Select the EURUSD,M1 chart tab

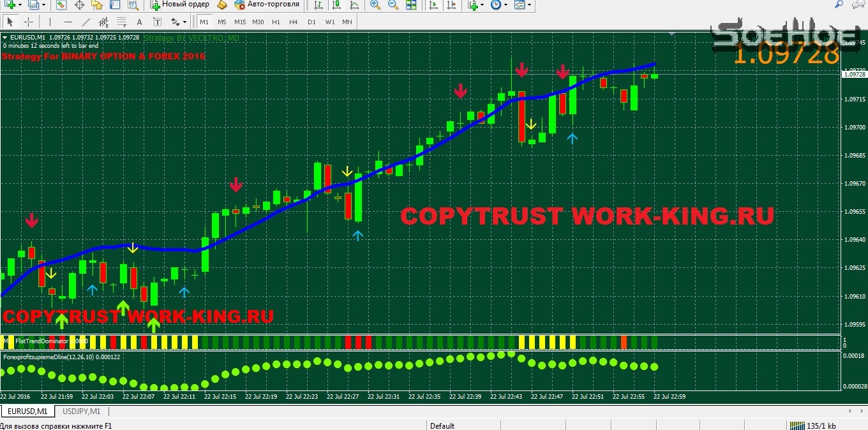(27, 411)
